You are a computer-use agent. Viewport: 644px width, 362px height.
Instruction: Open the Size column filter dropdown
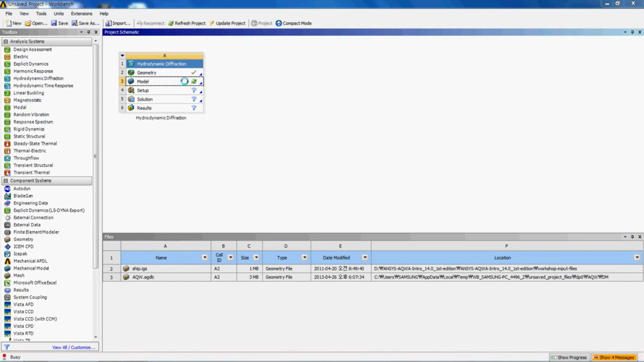(x=256, y=258)
